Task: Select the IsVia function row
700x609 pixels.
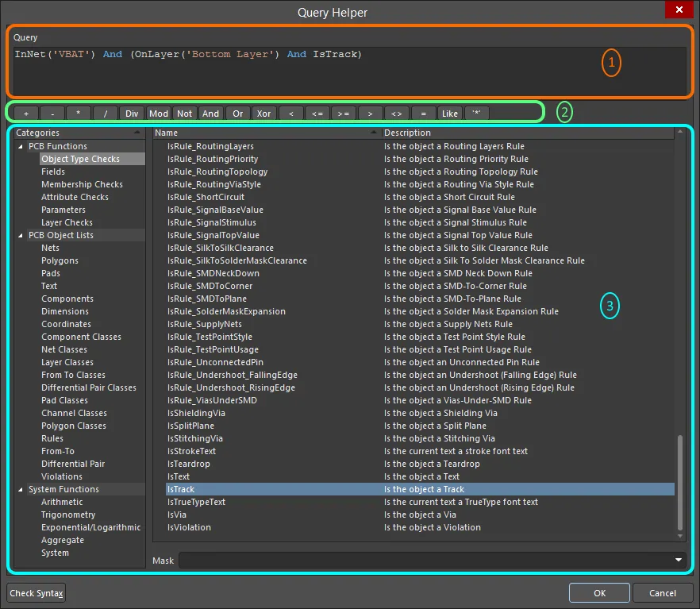Action: pyautogui.click(x=420, y=515)
